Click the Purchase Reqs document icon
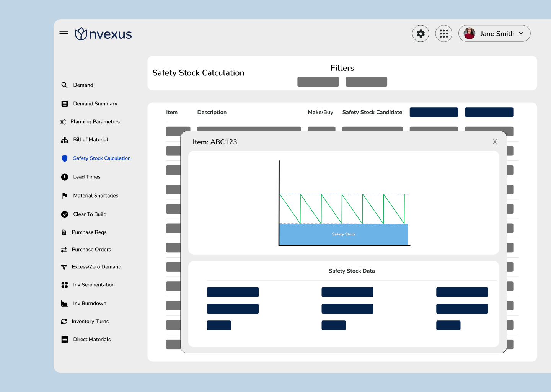 (64, 232)
